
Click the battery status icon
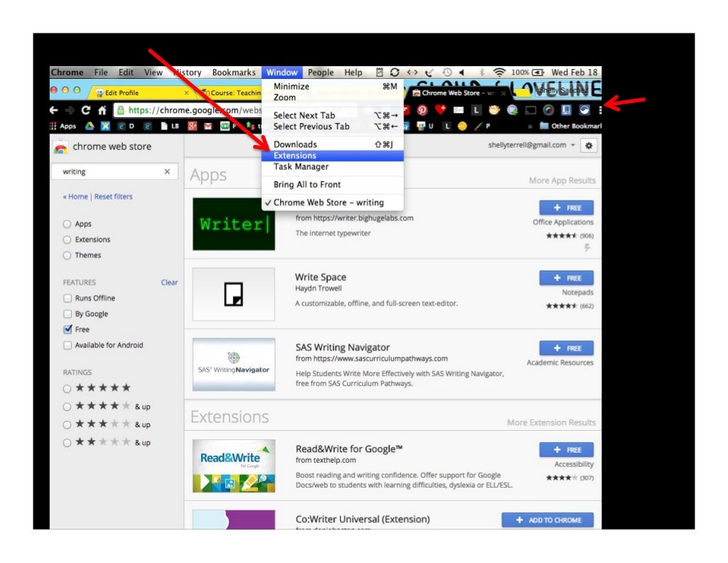point(537,72)
